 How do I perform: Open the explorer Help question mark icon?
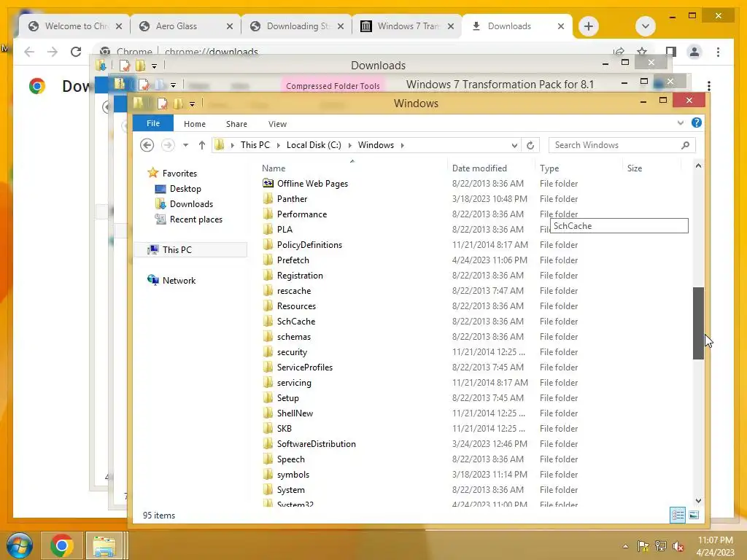pyautogui.click(x=697, y=122)
